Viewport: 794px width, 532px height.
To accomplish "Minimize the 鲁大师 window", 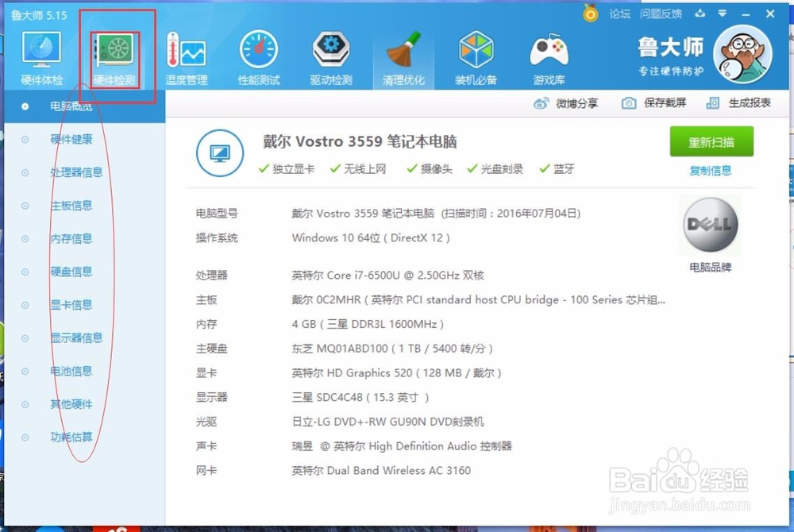I will click(746, 14).
